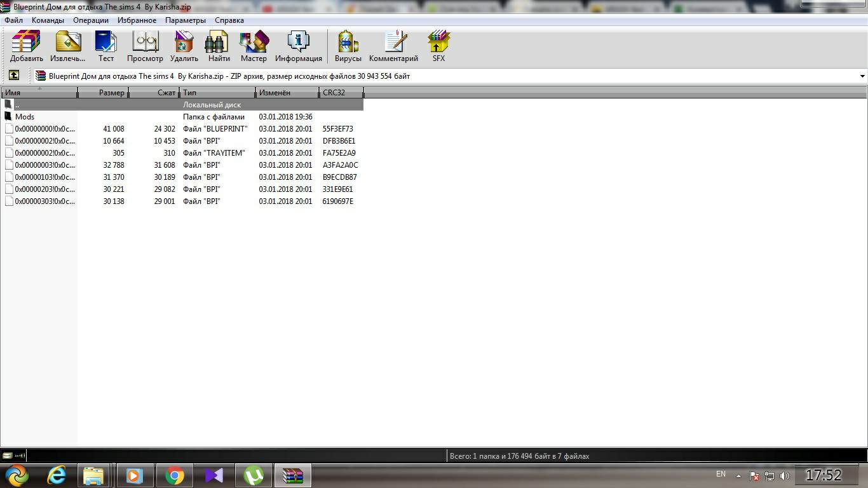868x488 pixels.
Task: Expand the archive path dropdown arrow
Action: (x=862, y=76)
